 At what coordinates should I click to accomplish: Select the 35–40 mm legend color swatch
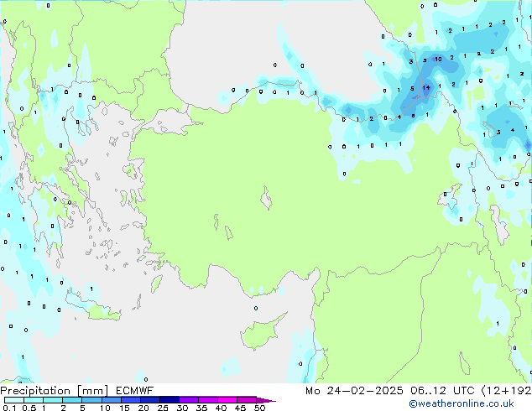coord(208,400)
